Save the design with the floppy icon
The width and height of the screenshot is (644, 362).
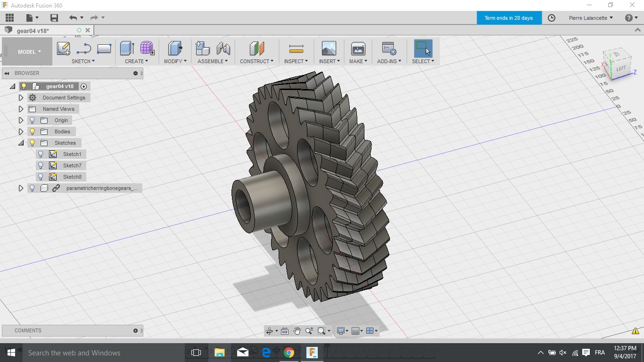[54, 18]
